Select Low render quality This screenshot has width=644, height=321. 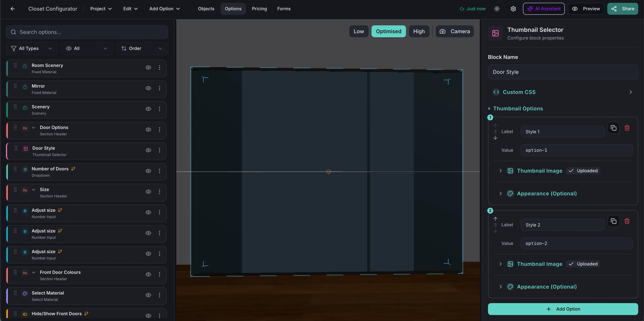pyautogui.click(x=359, y=32)
